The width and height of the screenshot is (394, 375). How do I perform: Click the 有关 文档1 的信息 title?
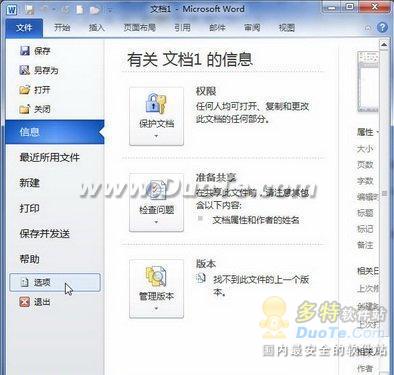(x=190, y=60)
